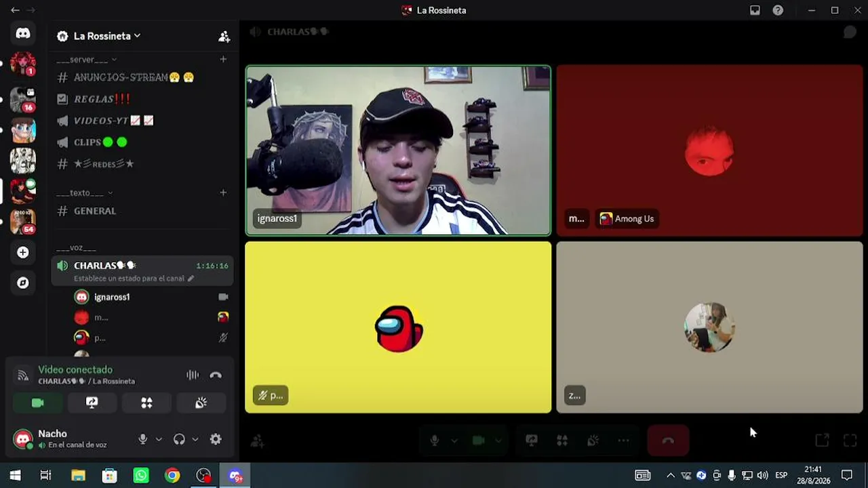
Task: Open output device options beside headphones
Action: (x=195, y=439)
